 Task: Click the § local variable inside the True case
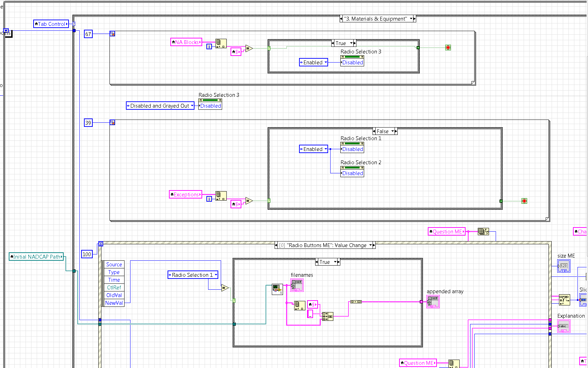click(312, 304)
